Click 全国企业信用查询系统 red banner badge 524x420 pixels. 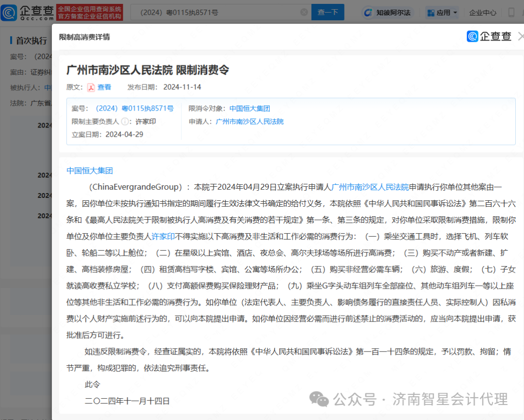[90, 12]
